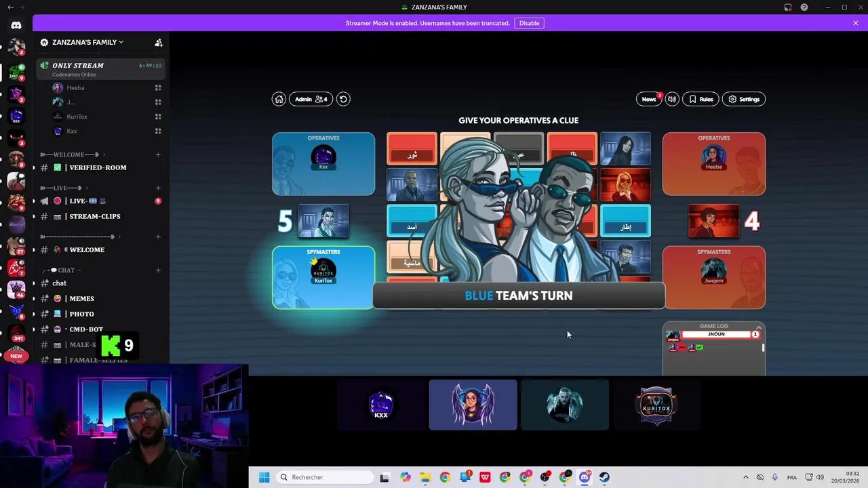Select the red ثور word card
The width and height of the screenshot is (868, 488).
(412, 149)
